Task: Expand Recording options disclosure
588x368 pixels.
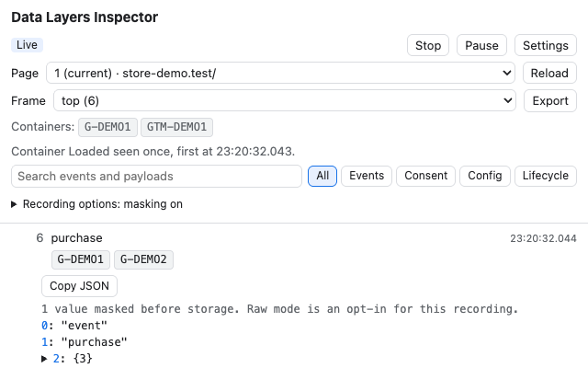Action: point(96,204)
